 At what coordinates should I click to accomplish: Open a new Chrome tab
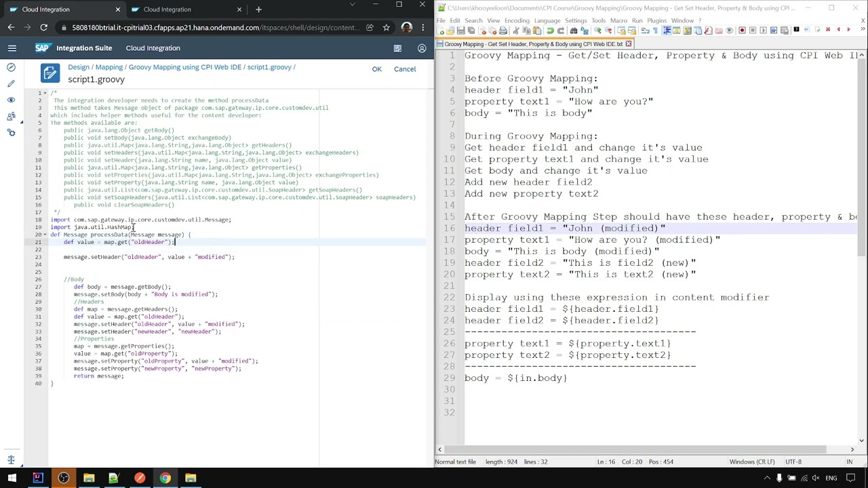tap(258, 9)
